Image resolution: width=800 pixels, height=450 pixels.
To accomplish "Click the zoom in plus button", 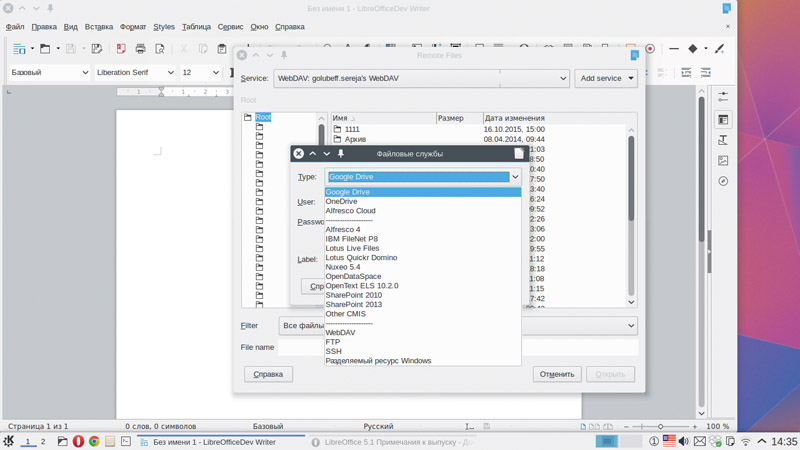I will coord(694,426).
